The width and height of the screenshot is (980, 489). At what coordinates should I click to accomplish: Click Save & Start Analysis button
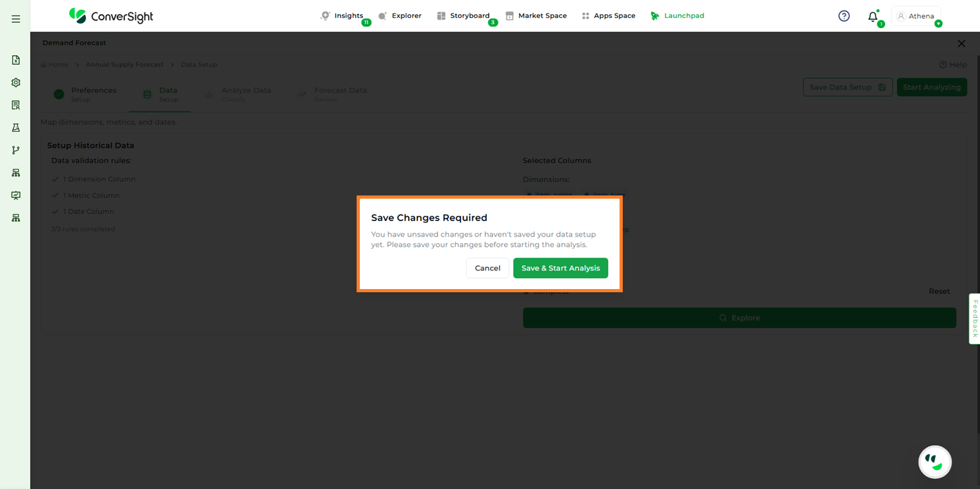point(560,268)
